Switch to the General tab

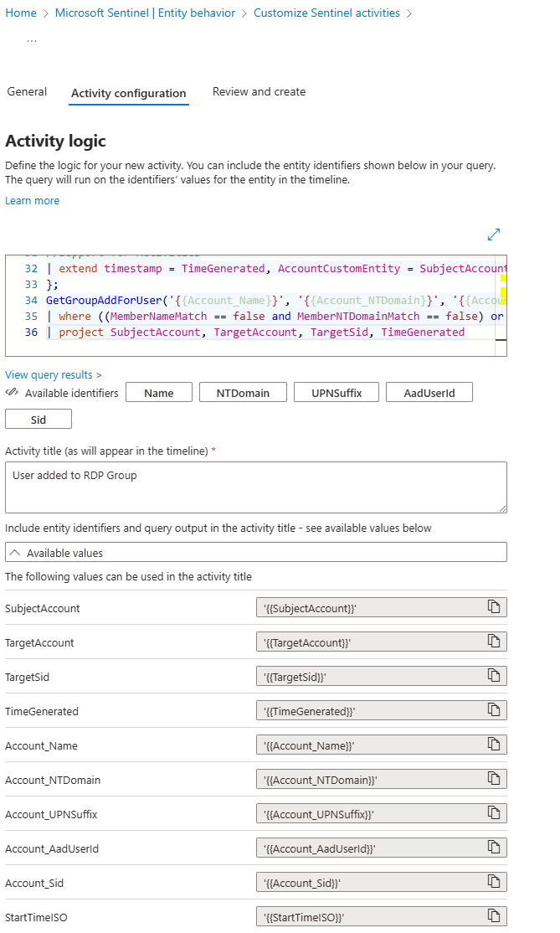click(27, 92)
